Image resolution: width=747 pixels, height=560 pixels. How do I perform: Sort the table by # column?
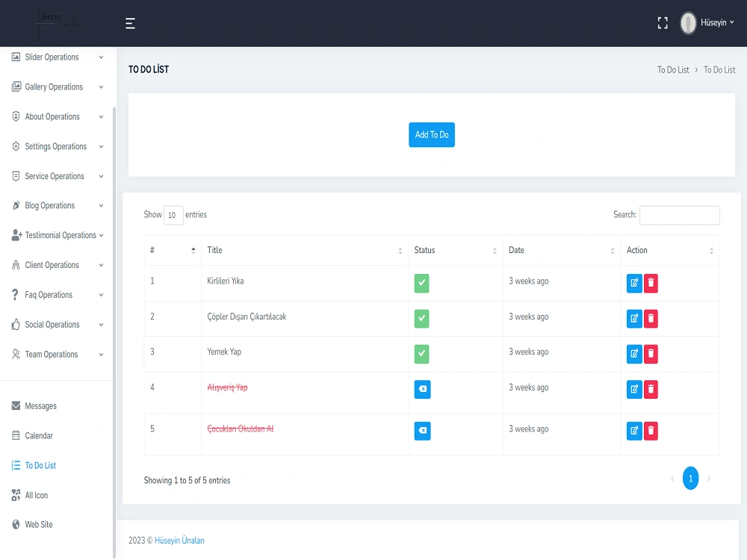click(173, 250)
